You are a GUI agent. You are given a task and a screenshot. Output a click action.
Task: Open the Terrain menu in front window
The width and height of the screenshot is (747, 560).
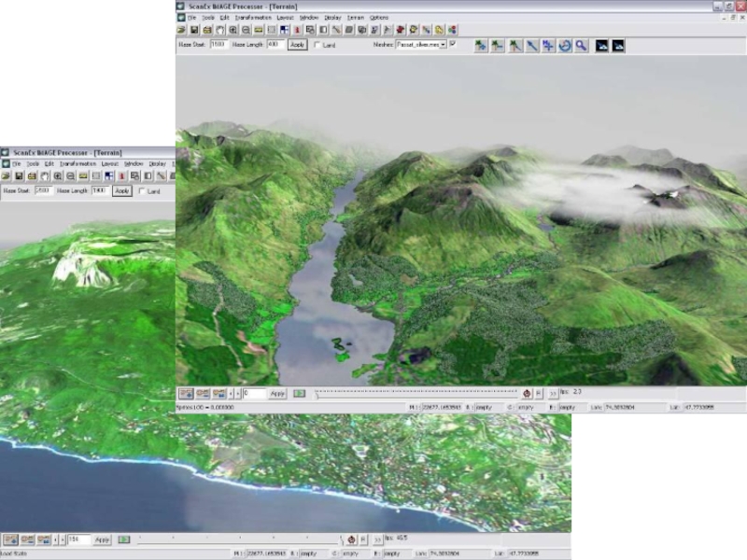(356, 17)
